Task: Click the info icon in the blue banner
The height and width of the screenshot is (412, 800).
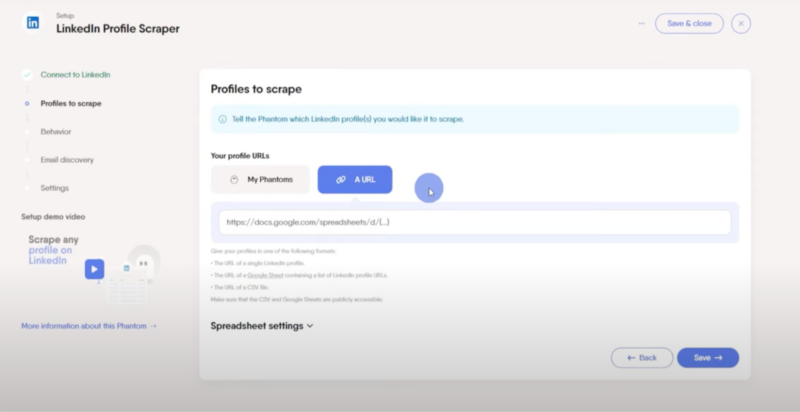Action: pyautogui.click(x=222, y=119)
